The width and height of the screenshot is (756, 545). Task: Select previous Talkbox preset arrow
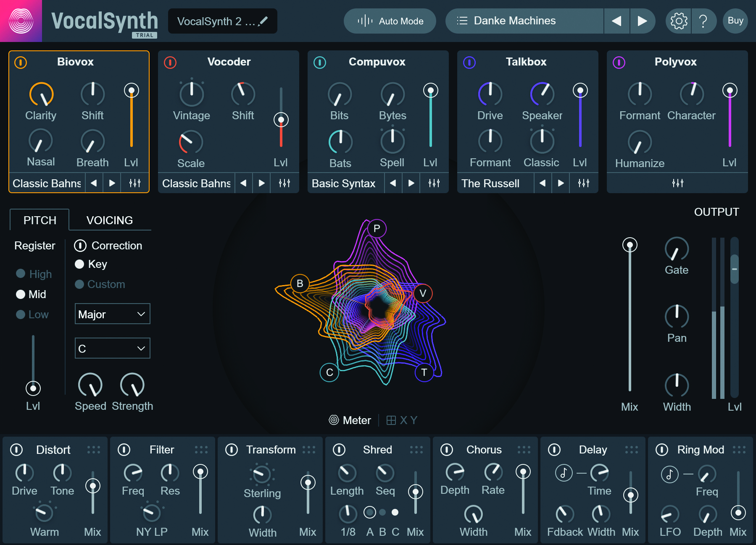tap(543, 183)
